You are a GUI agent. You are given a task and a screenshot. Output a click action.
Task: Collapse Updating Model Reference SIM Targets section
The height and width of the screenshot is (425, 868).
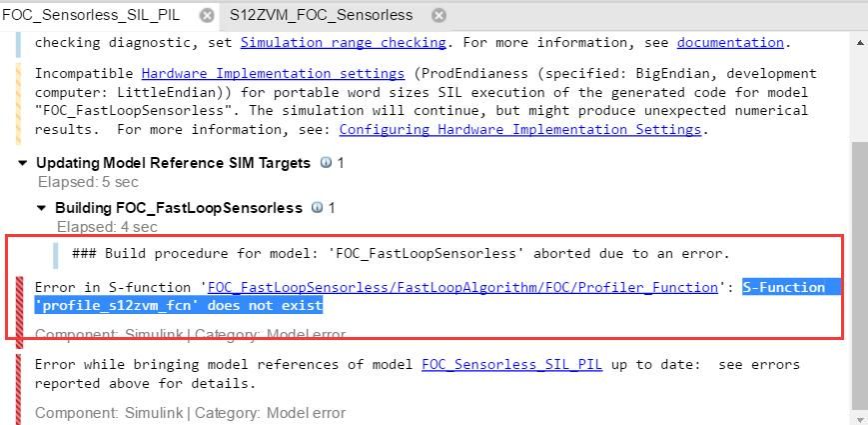pyautogui.click(x=23, y=163)
